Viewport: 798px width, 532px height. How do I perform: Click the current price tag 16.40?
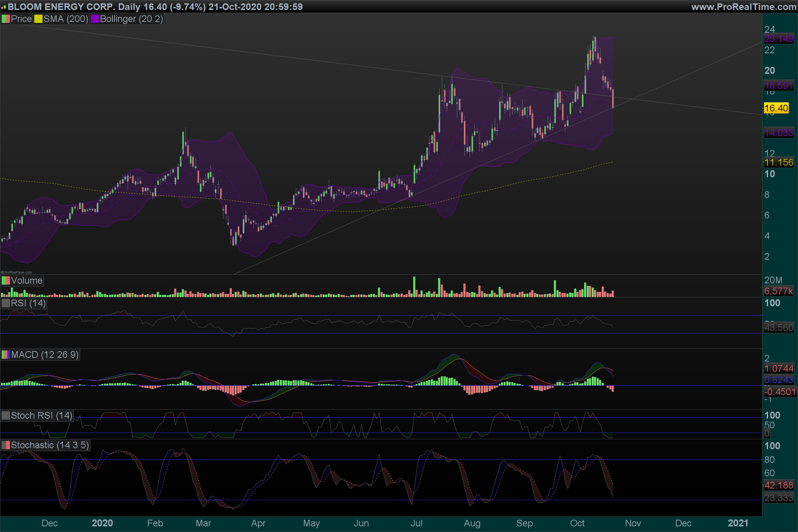(776, 108)
